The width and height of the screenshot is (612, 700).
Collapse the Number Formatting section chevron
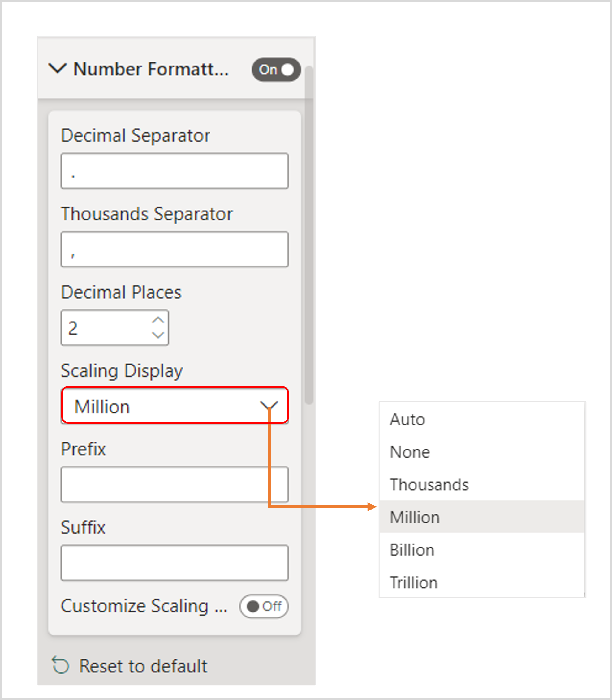click(57, 68)
